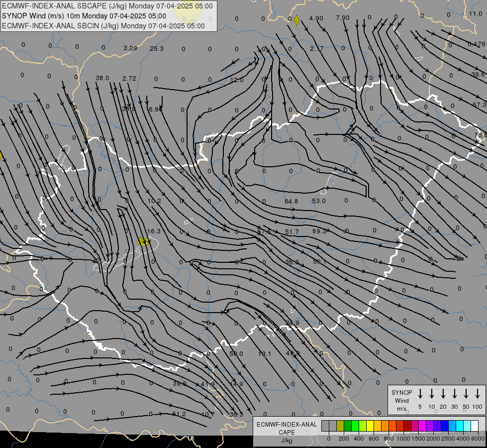487x448 pixels.
Task: Click the CAPE value 59.1
Action: pos(319,262)
